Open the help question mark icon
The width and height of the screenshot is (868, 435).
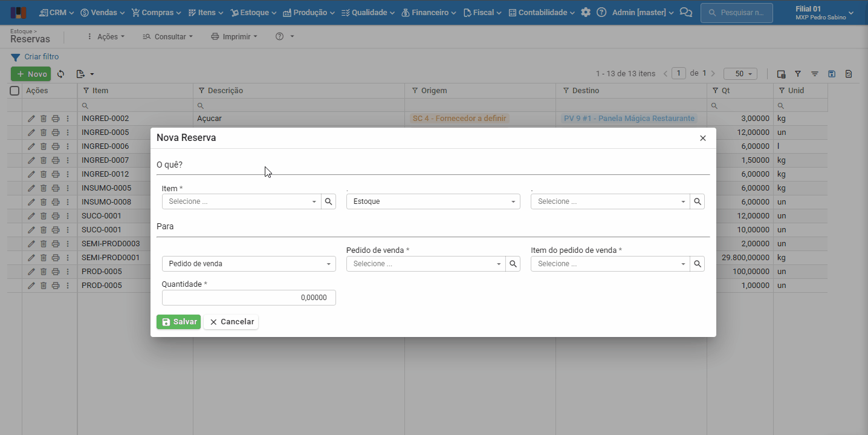click(601, 12)
